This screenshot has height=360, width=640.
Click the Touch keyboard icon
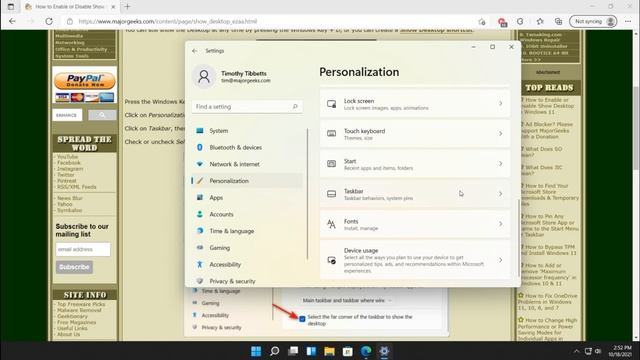(x=331, y=133)
